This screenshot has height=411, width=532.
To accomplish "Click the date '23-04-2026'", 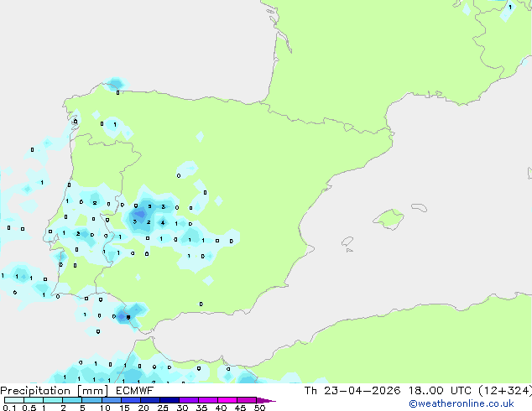I will [x=362, y=391].
